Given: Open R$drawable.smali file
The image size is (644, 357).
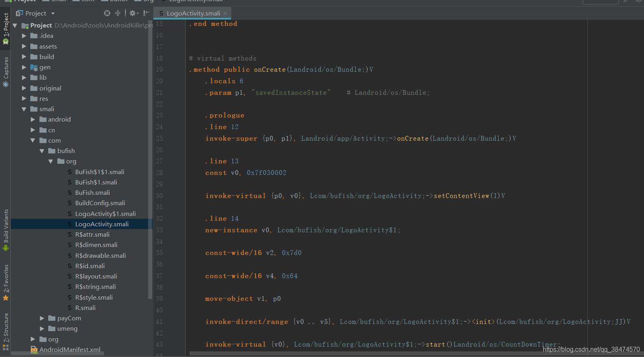Looking at the screenshot, I should (100, 255).
